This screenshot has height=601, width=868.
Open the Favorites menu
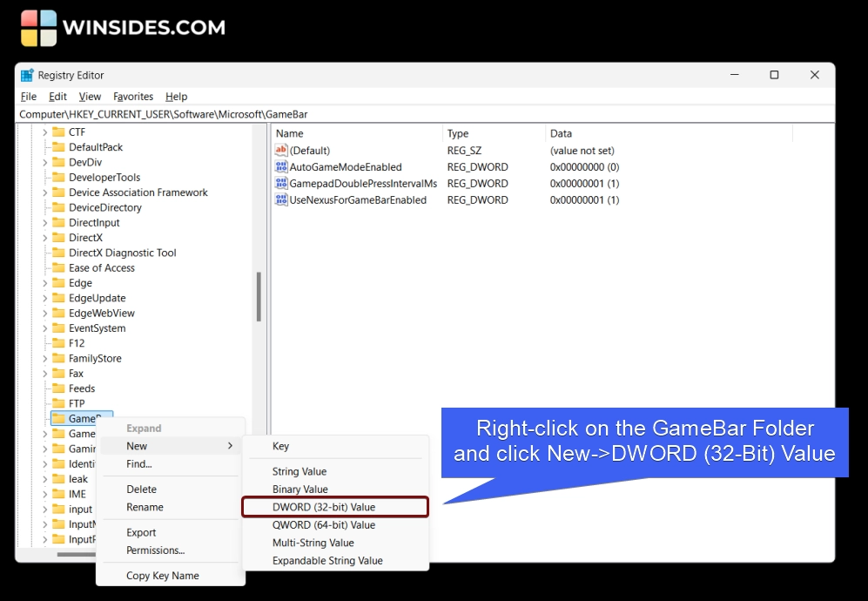pyautogui.click(x=133, y=97)
